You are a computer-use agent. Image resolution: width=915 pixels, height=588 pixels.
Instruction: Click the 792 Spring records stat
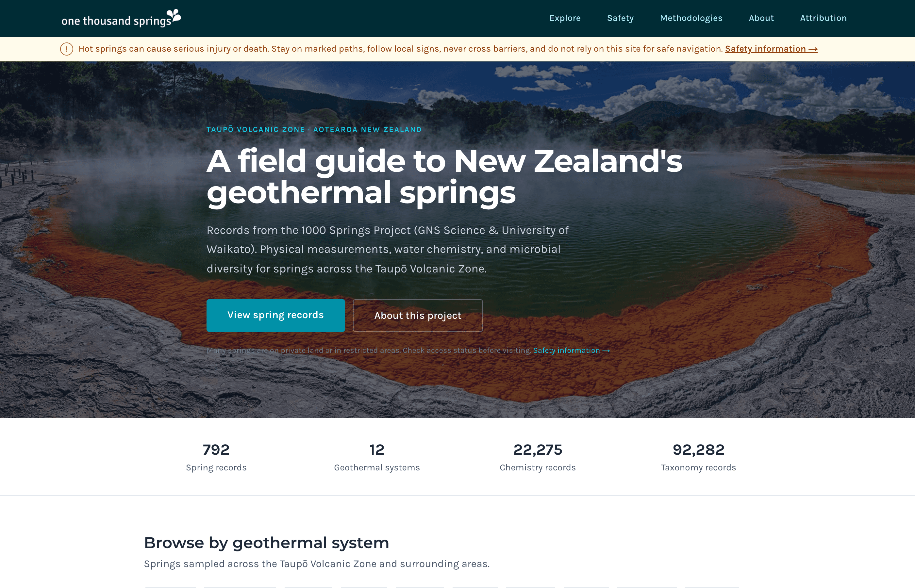(x=216, y=457)
